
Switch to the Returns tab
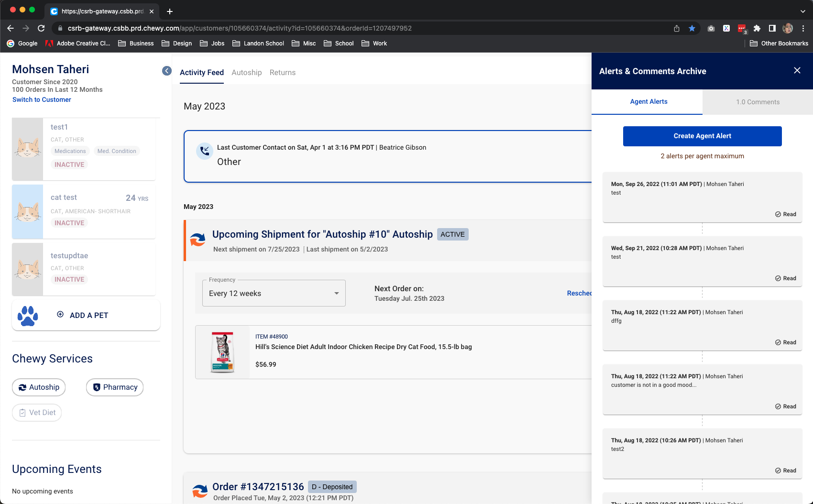coord(283,73)
